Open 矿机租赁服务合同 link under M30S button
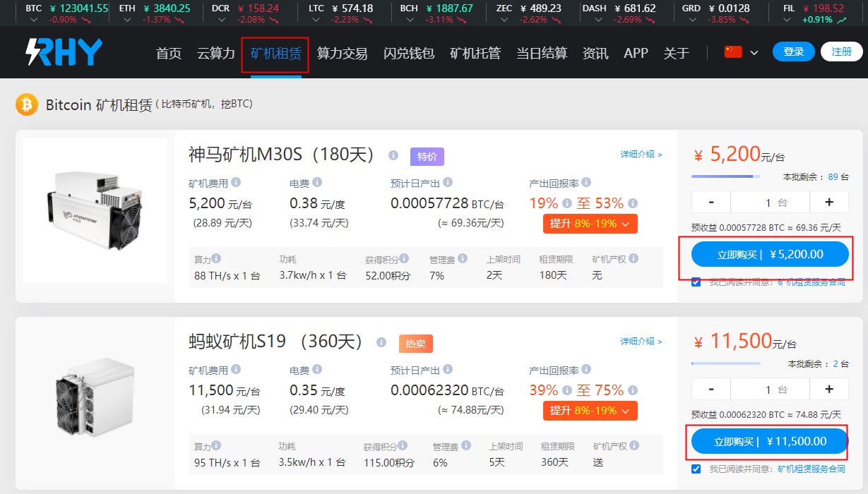 [811, 282]
